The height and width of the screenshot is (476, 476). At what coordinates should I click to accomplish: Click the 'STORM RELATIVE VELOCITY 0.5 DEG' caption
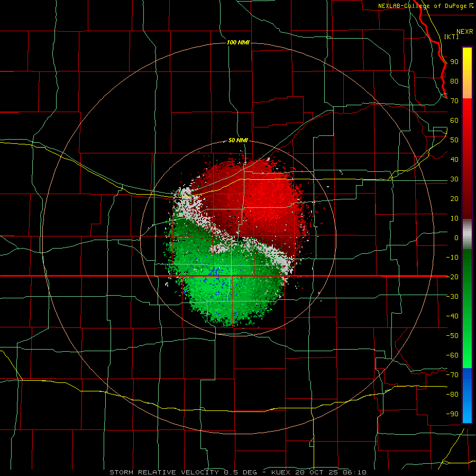click(183, 472)
